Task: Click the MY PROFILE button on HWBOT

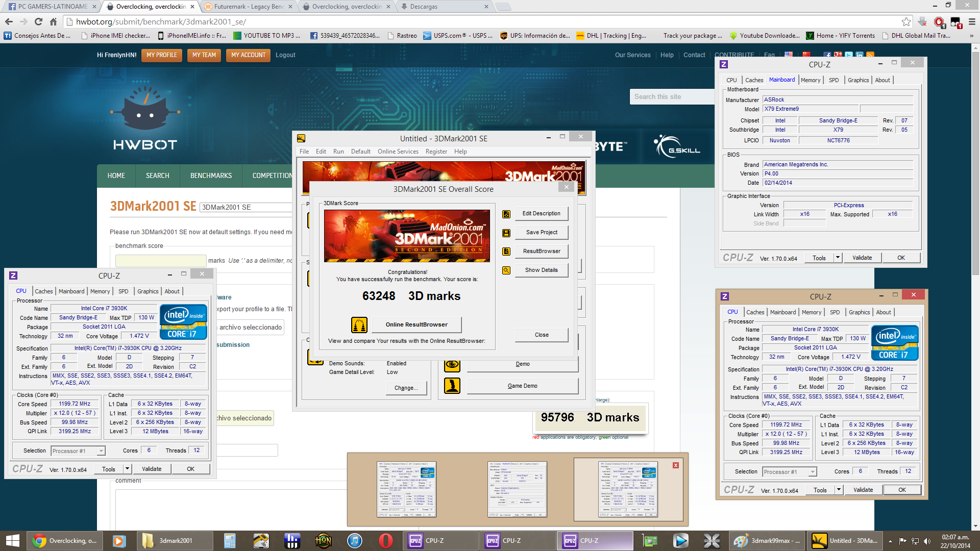Action: click(162, 55)
